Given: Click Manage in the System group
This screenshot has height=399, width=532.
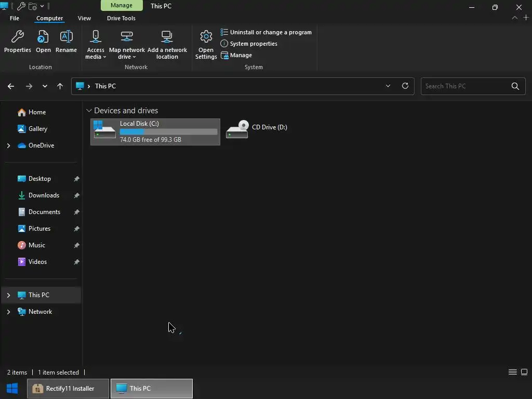Looking at the screenshot, I should [236, 55].
